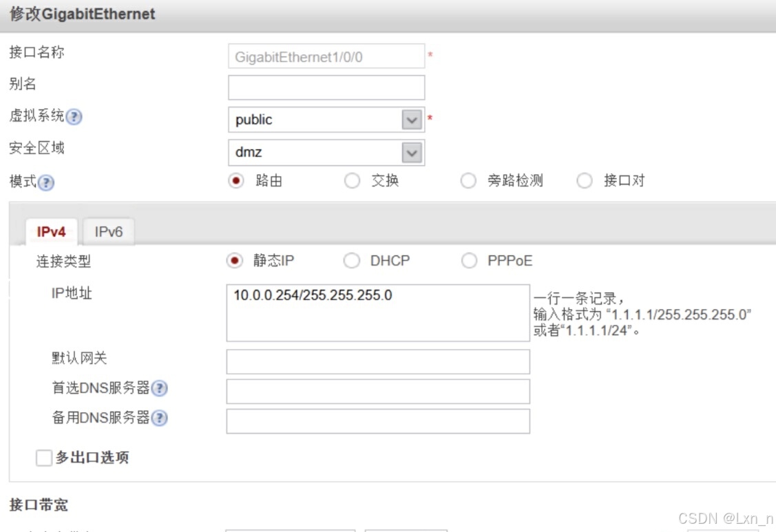
Task: Click the 别名 label
Action: point(23,84)
